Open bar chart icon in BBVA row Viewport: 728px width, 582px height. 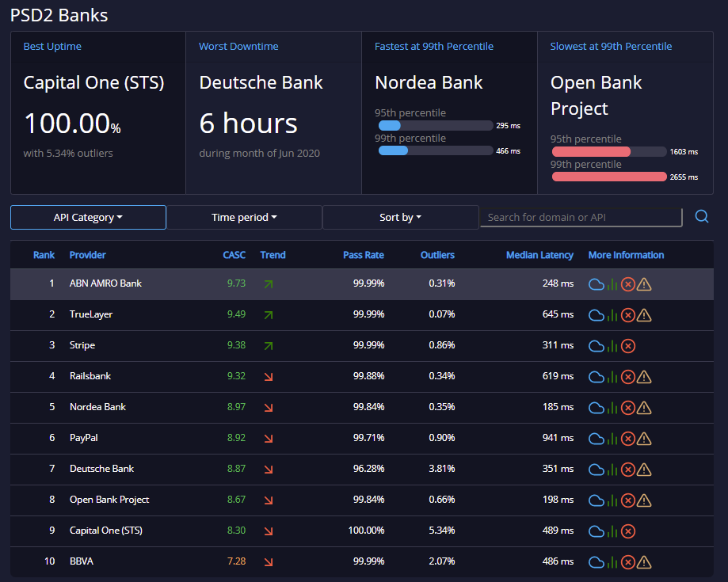point(612,562)
